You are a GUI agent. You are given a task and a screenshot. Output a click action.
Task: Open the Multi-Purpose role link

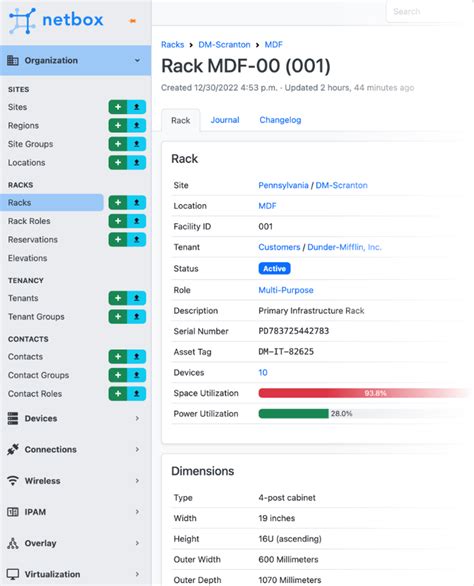(286, 290)
